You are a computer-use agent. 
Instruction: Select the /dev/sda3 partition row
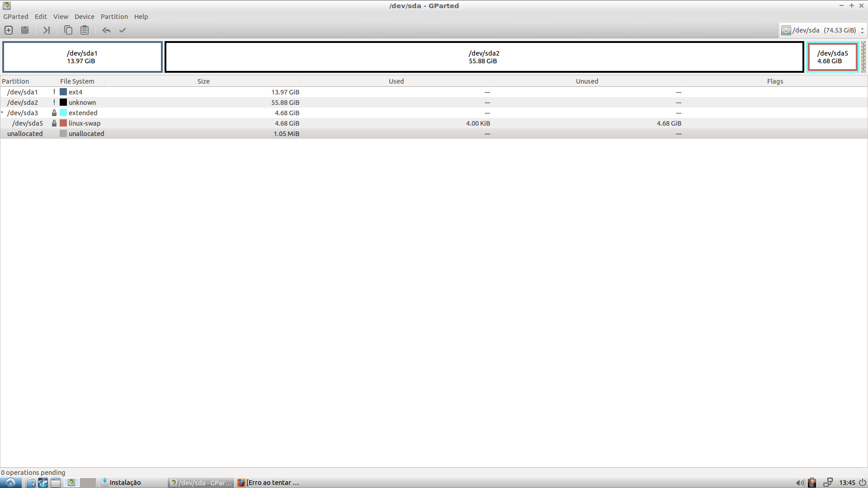(434, 113)
